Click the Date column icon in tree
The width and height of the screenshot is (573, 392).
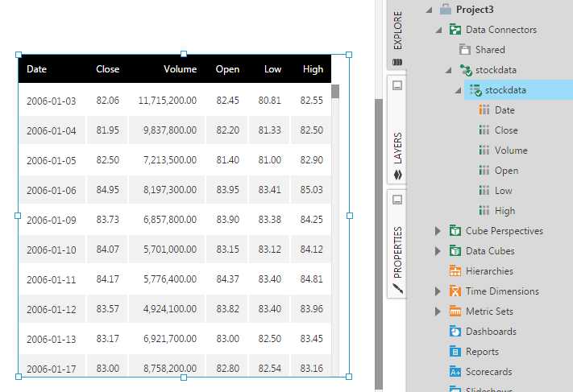(x=484, y=110)
